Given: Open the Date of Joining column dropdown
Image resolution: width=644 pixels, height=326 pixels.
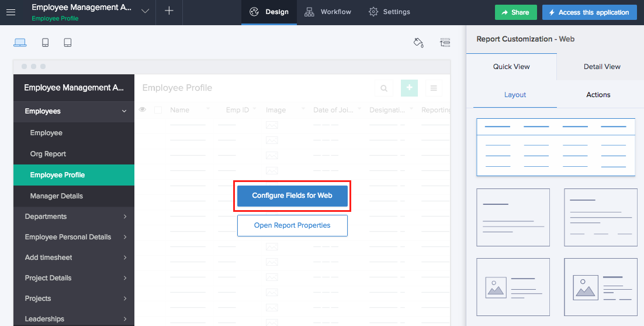Looking at the screenshot, I should click(359, 108).
